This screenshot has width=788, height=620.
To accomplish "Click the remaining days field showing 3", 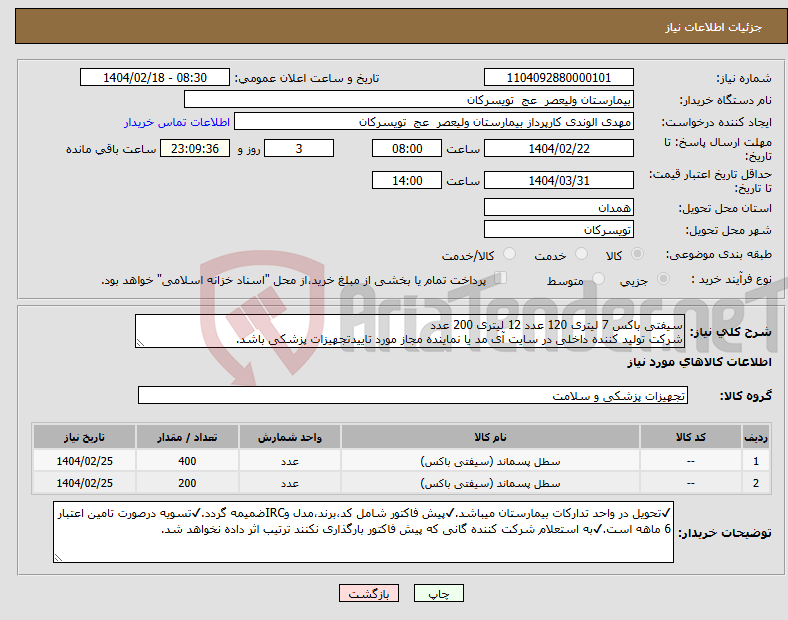I will [x=299, y=149].
